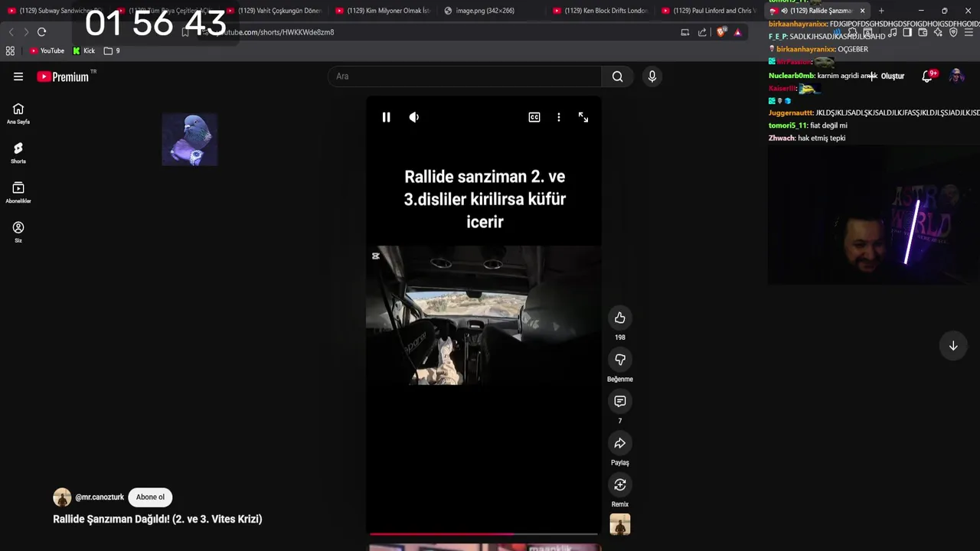980x551 pixels.
Task: Go forward with the browser forward arrow
Action: click(26, 32)
